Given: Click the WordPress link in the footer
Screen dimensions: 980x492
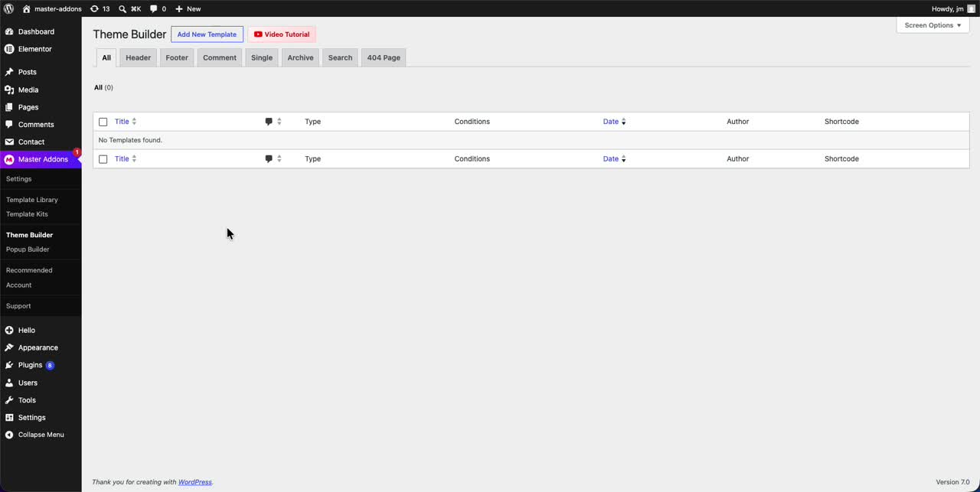Looking at the screenshot, I should [x=195, y=482].
